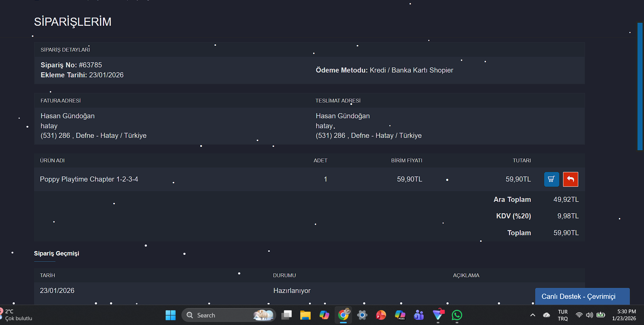The image size is (644, 325).
Task: Show hidden system tray icons
Action: [533, 315]
